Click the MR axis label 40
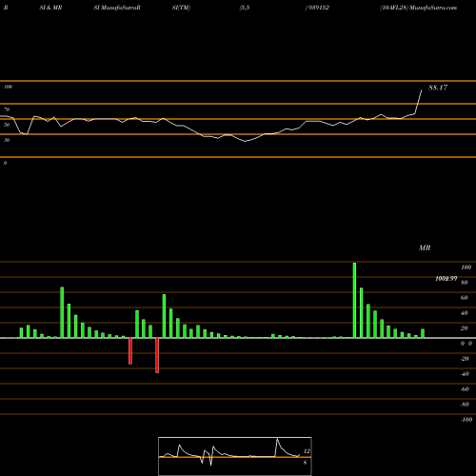Screen dimensions: 476x476 [465, 313]
